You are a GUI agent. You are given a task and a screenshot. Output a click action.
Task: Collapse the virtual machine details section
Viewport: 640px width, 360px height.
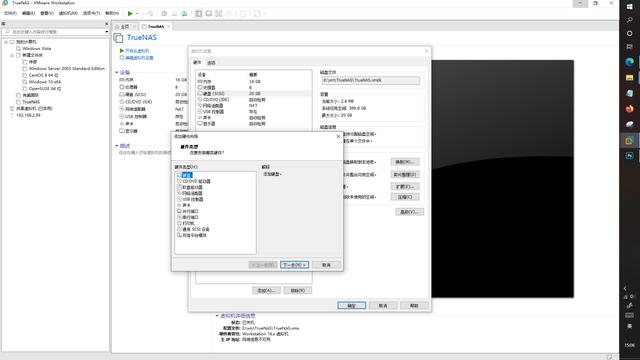217,316
